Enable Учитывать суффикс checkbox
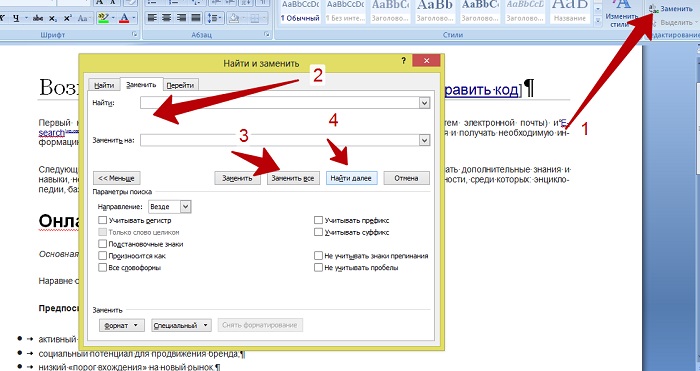This screenshot has height=371, width=700. pos(318,232)
